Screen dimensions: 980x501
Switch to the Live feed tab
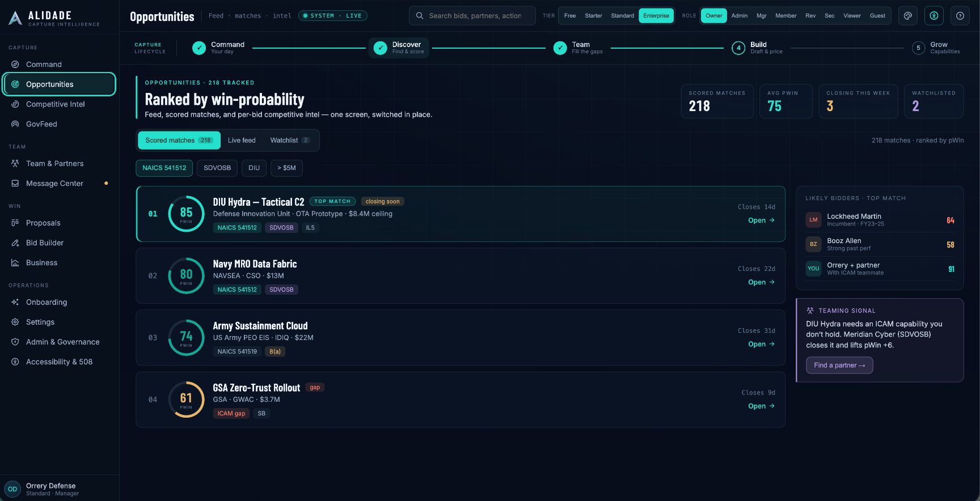pos(242,141)
